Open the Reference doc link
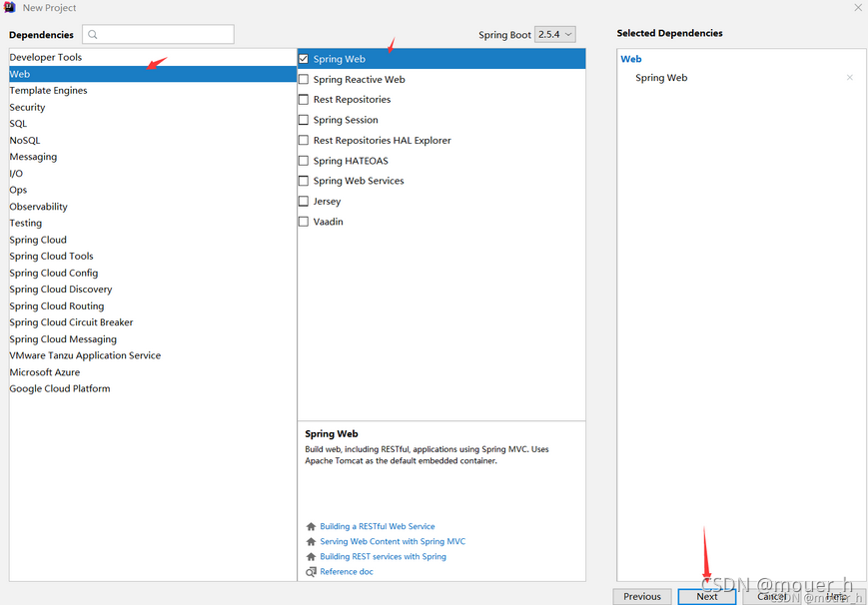This screenshot has width=868, height=605. click(x=347, y=571)
